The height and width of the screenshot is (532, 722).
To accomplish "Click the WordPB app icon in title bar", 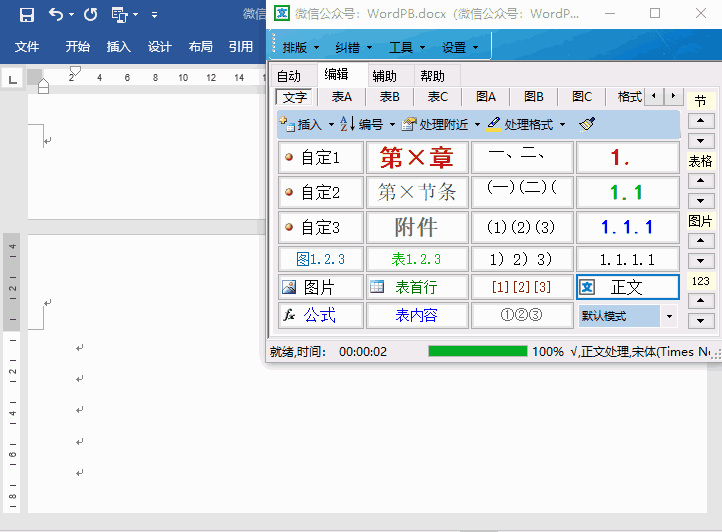I will pos(282,13).
